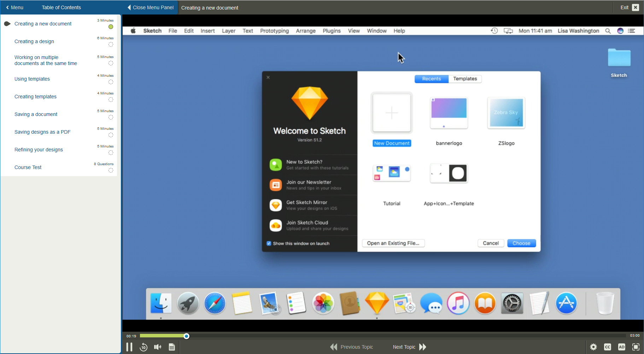Open the File menu in the menu bar

coord(173,31)
